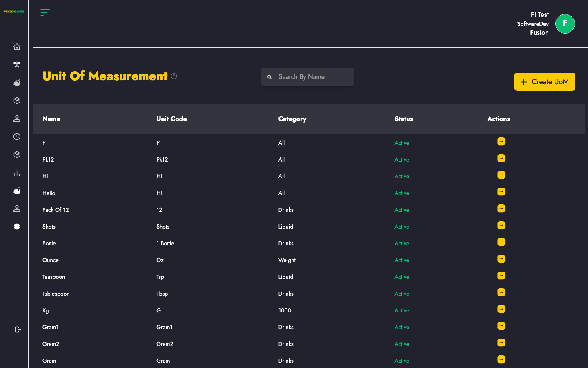Open the first package box sidebar icon

(x=17, y=101)
